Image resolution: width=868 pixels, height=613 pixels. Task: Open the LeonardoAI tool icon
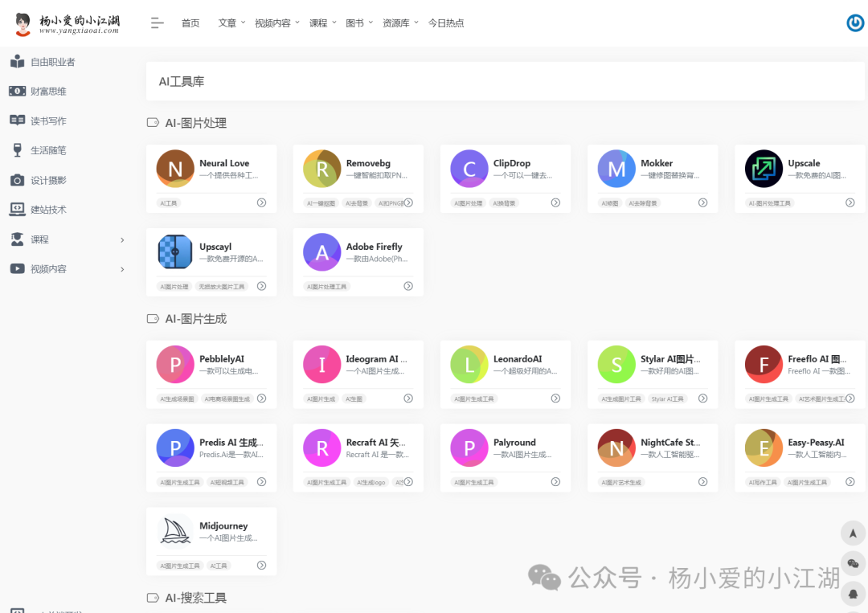[x=469, y=365]
